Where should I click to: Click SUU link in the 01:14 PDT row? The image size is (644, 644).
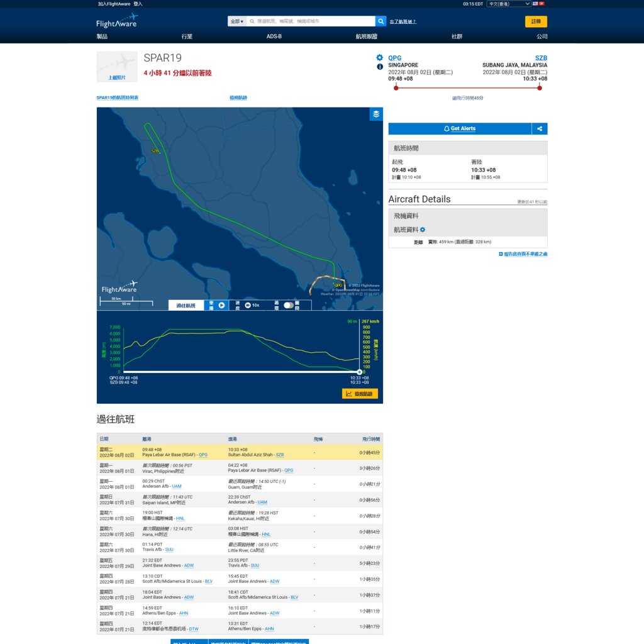point(169,550)
